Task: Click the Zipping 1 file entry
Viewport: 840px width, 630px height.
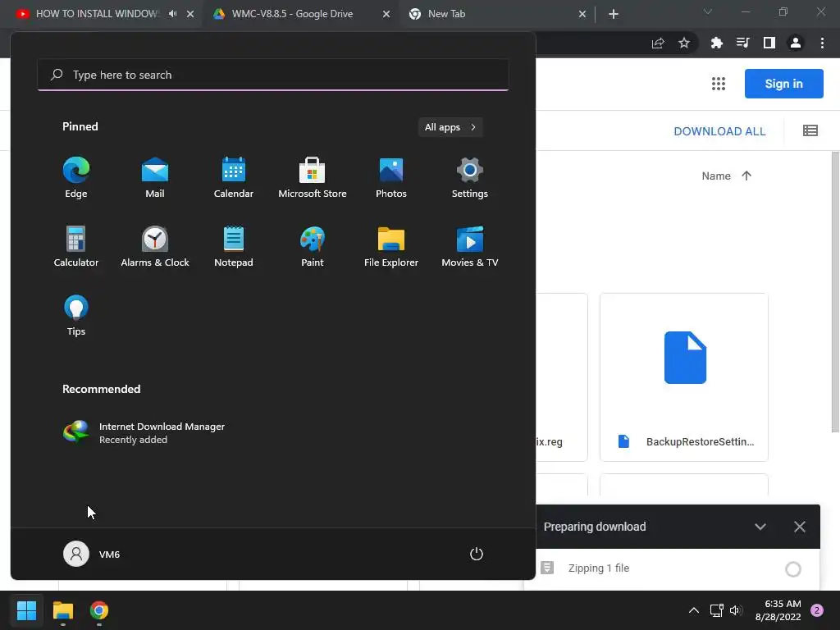Action: click(x=672, y=568)
